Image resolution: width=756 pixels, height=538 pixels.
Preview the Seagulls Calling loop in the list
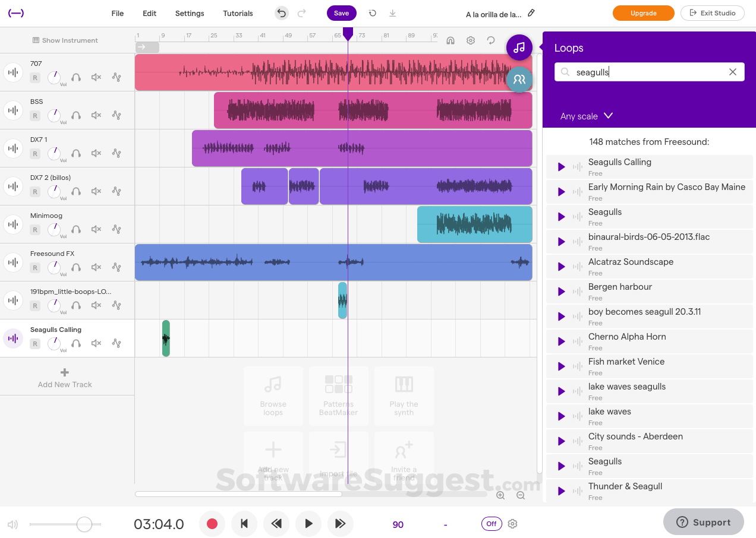pyautogui.click(x=562, y=166)
